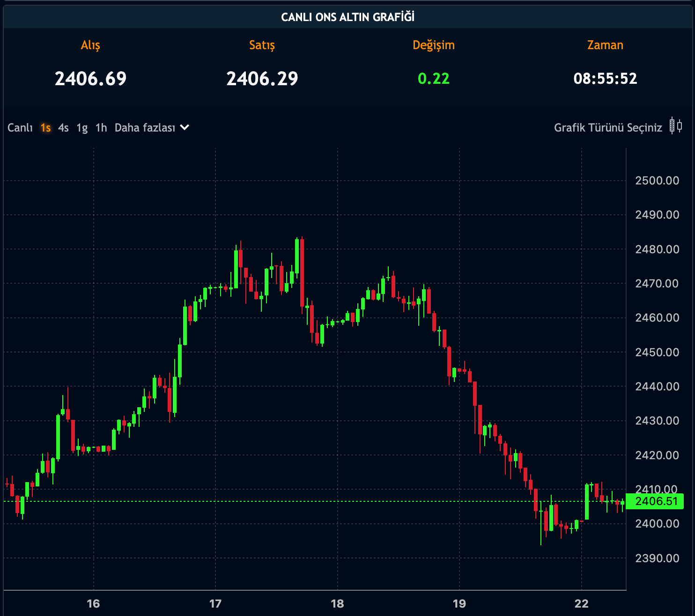The height and width of the screenshot is (616, 695).
Task: Click the Değişim column header
Action: coord(434,45)
